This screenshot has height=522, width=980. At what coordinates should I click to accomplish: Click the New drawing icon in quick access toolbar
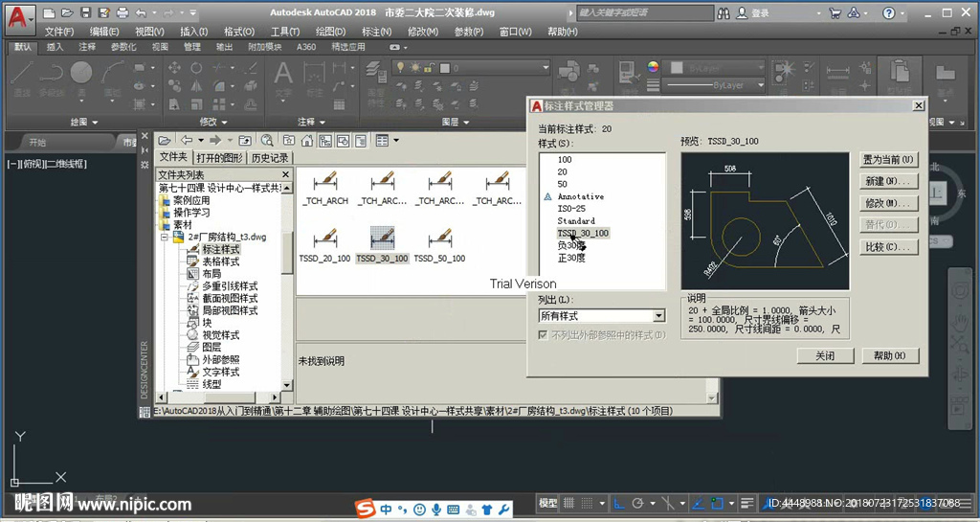pos(50,12)
